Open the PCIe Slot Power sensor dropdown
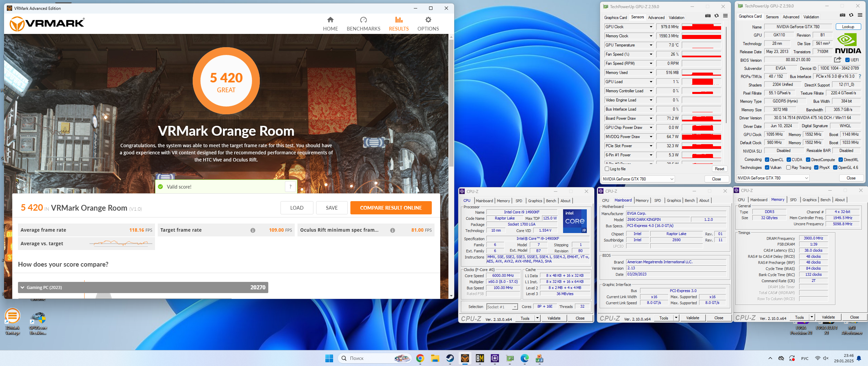Image resolution: width=868 pixels, height=366 pixels. coord(651,146)
